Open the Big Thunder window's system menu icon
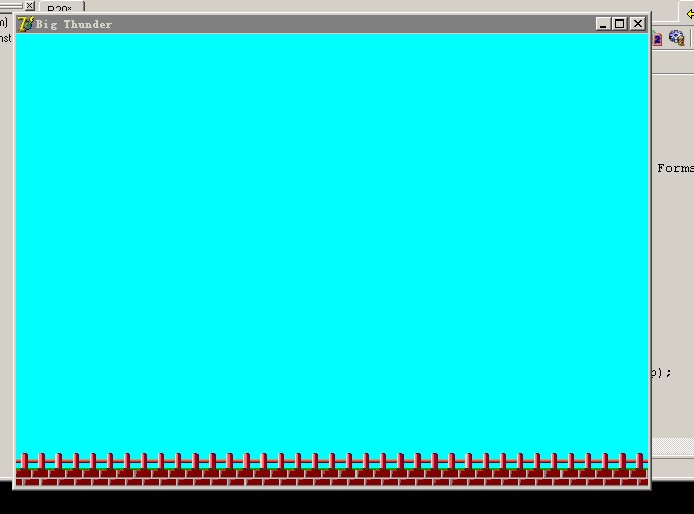 pos(25,24)
